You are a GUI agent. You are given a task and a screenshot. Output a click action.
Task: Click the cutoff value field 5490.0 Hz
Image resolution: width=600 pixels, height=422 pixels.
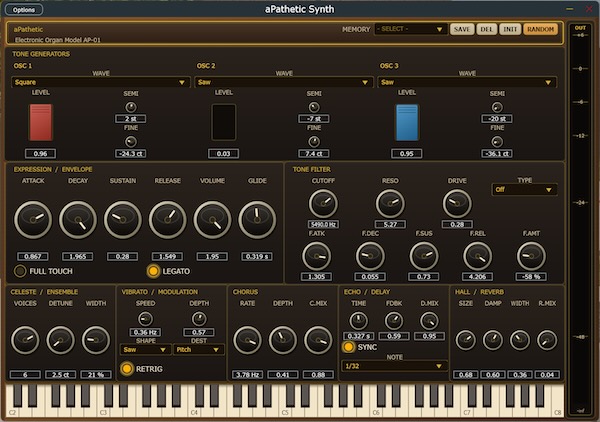[x=323, y=225]
